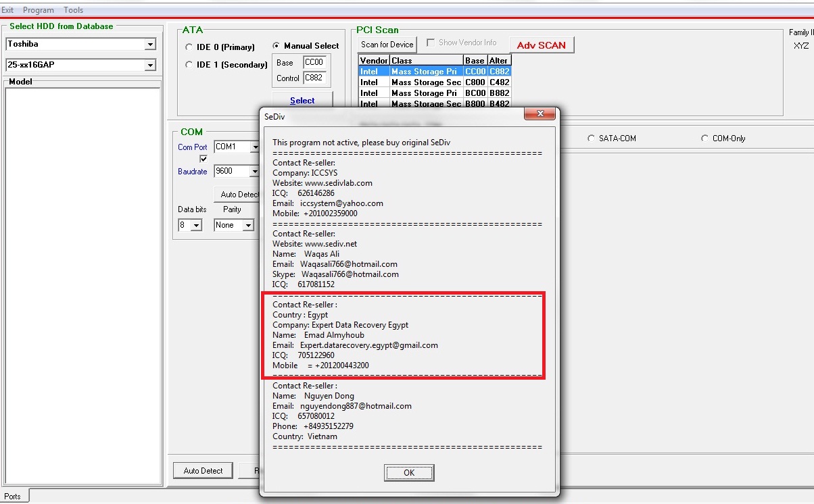Select the Intel Mass Storage Pri BC00 row

click(x=435, y=93)
